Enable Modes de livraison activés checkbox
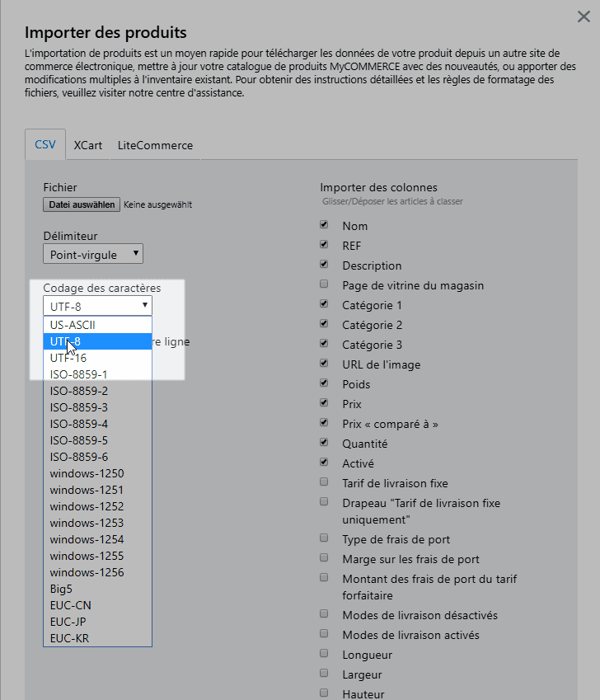600x700 pixels. point(324,633)
